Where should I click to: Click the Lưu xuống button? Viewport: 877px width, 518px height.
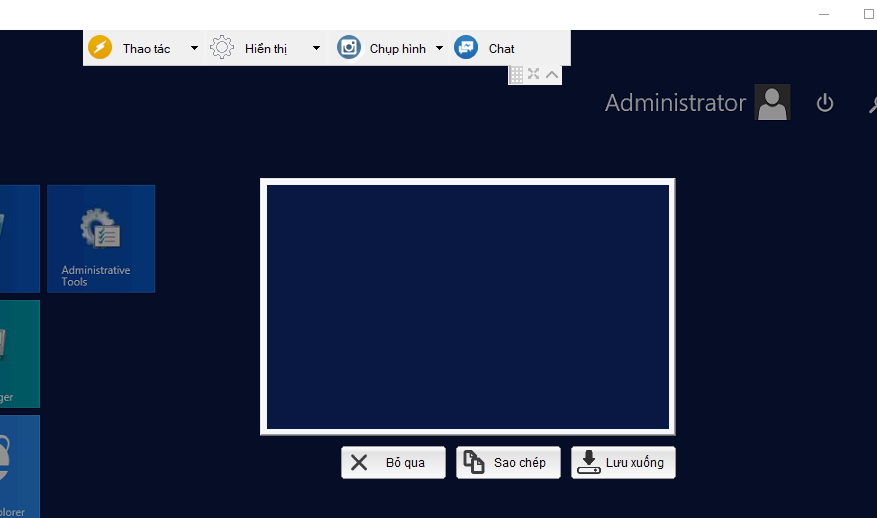623,463
